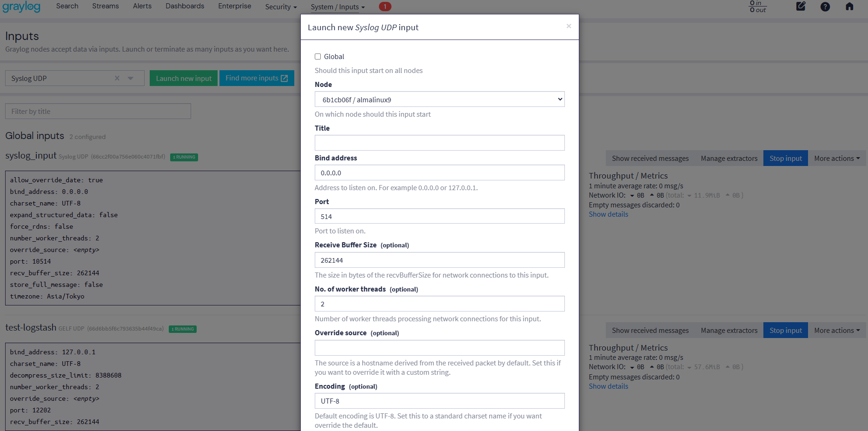The height and width of the screenshot is (431, 868).
Task: Toggle the Global checkbox
Action: (x=318, y=57)
